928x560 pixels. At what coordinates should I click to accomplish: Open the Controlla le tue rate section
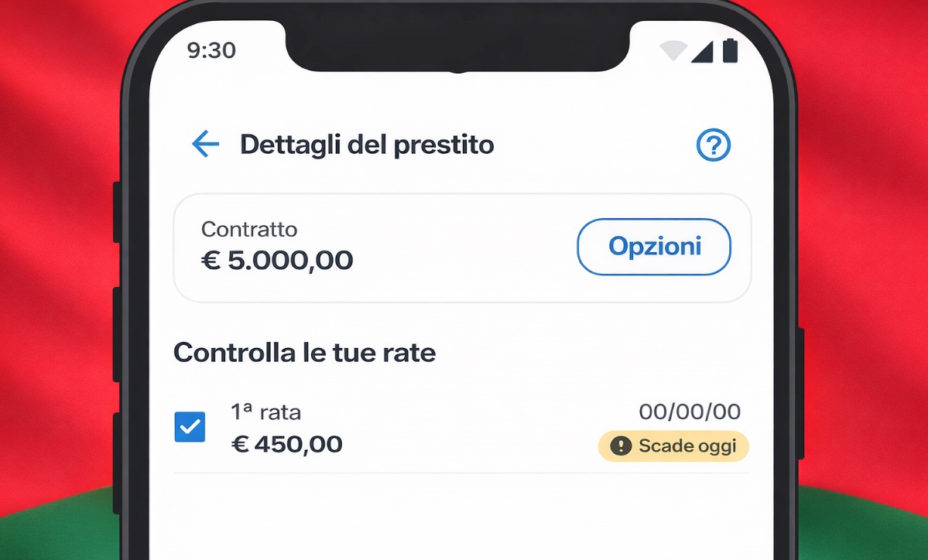(306, 353)
